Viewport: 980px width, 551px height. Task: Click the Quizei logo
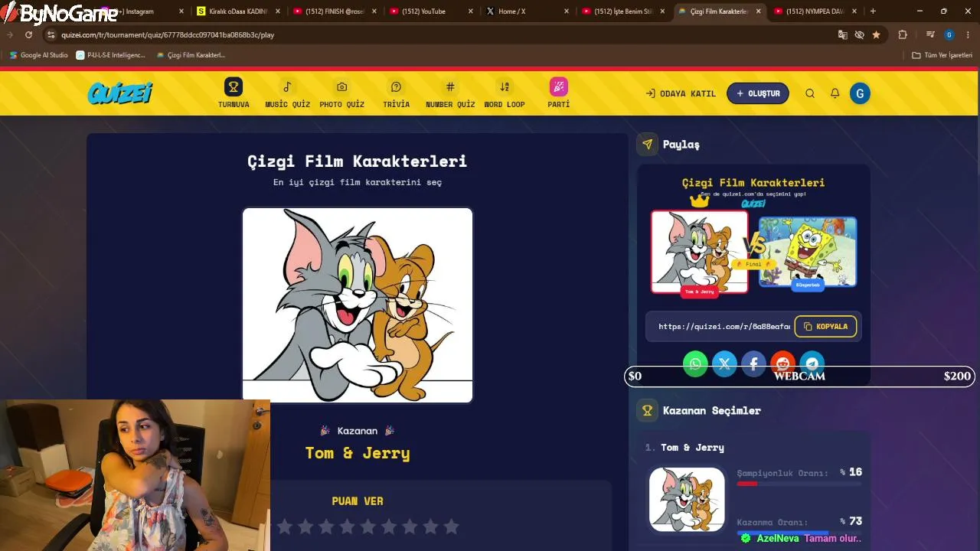120,93
